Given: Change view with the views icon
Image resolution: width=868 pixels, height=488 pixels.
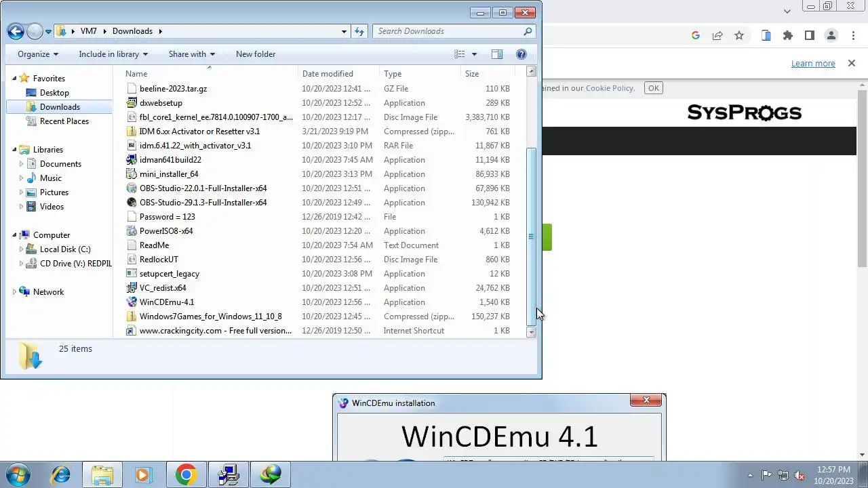Looking at the screenshot, I should pos(460,54).
